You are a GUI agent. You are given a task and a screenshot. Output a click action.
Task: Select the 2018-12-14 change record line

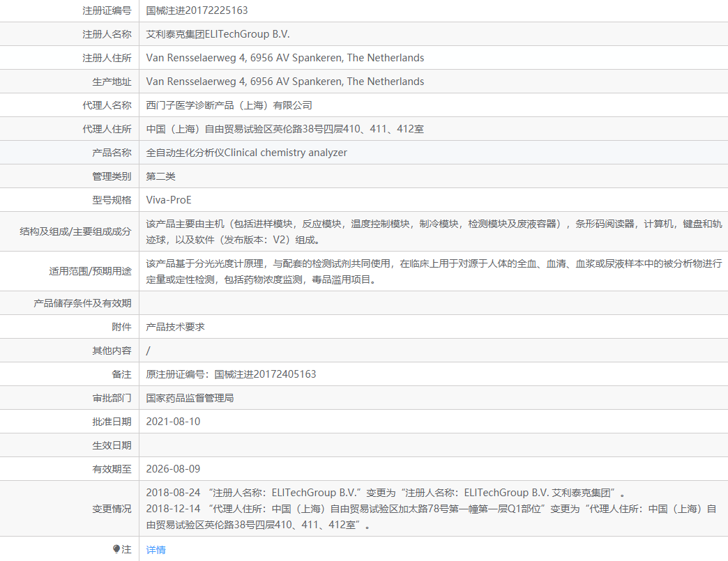coord(432,517)
